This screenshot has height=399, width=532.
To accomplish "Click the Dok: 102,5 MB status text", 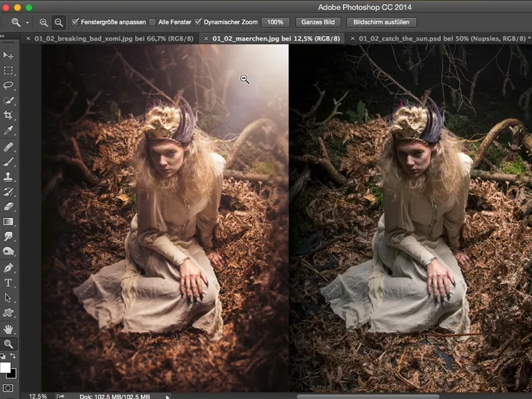I will pyautogui.click(x=114, y=396).
